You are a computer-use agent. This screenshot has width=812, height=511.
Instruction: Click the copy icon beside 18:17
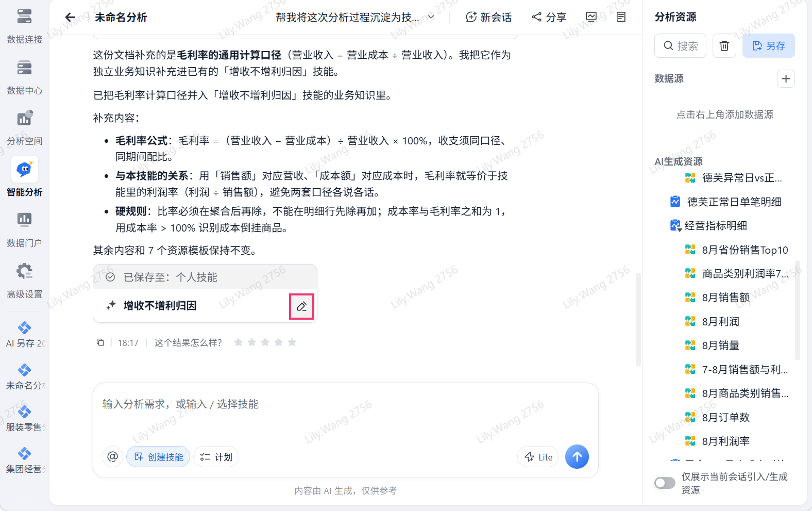tap(100, 342)
